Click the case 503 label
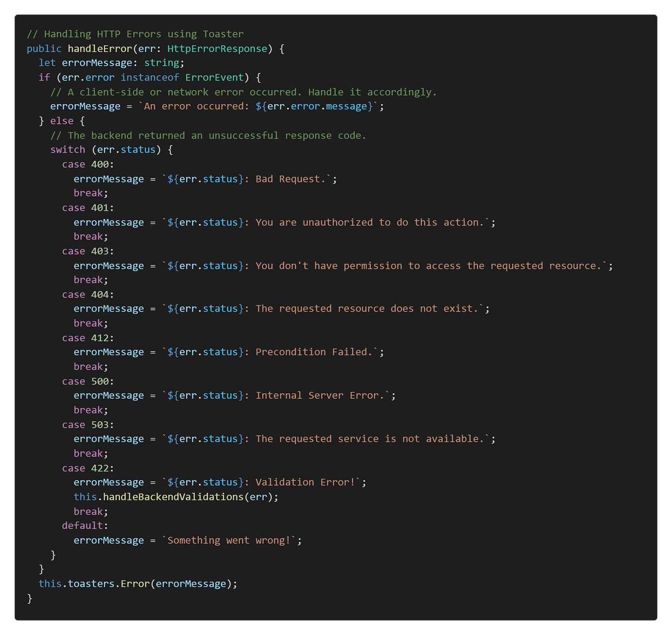 pyautogui.click(x=86, y=424)
